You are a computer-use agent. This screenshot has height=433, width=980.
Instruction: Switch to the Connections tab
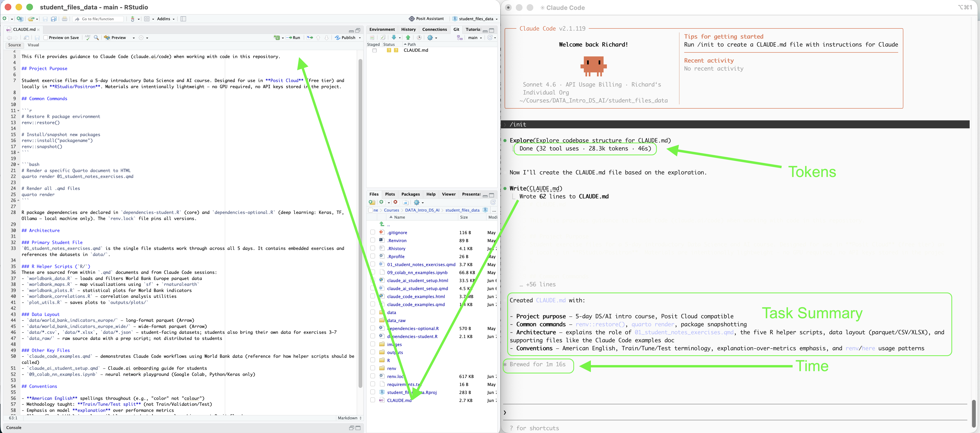[x=435, y=29]
